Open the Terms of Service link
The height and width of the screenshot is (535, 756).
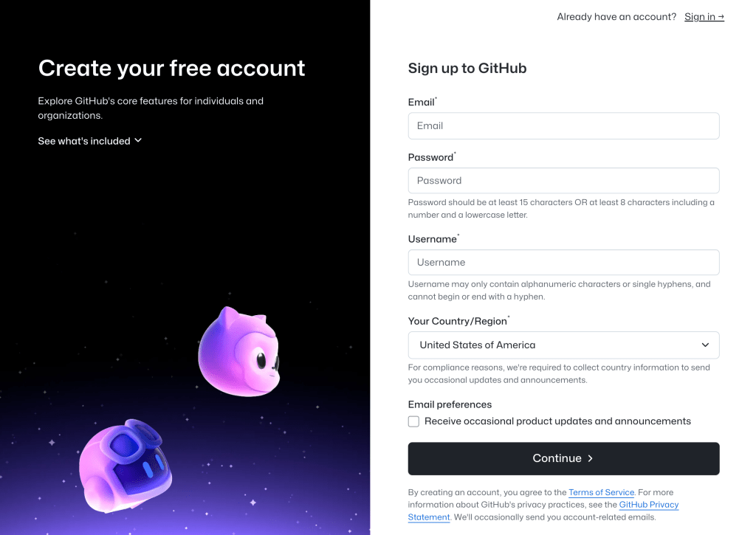[x=601, y=492]
